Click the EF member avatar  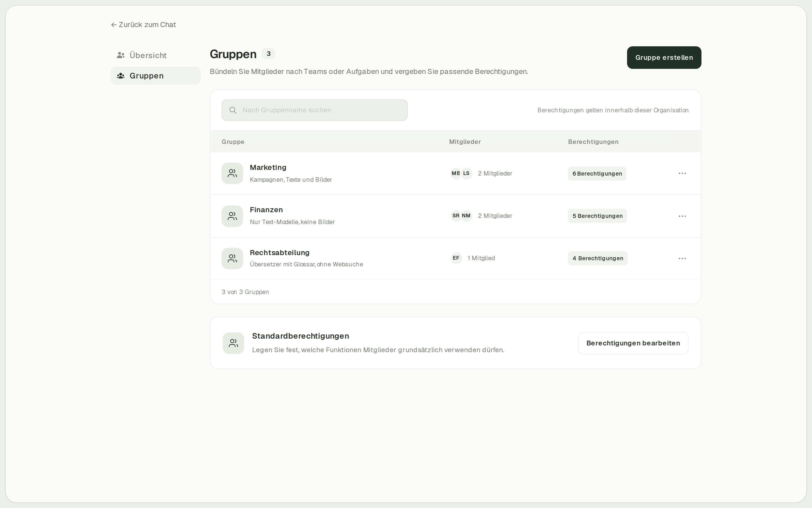point(456,258)
